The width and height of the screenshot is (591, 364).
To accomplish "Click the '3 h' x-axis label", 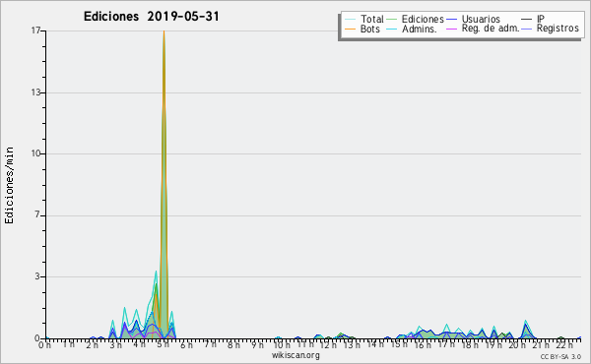I will (x=115, y=344).
